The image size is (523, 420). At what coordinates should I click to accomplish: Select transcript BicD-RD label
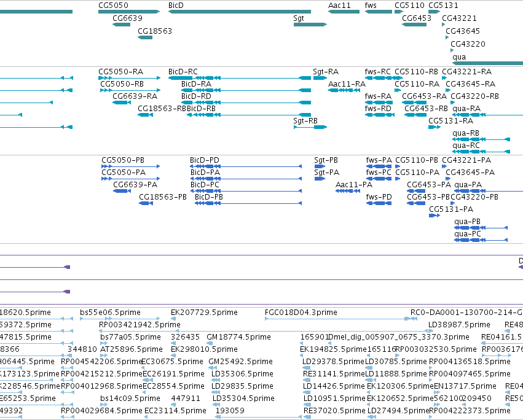196,96
